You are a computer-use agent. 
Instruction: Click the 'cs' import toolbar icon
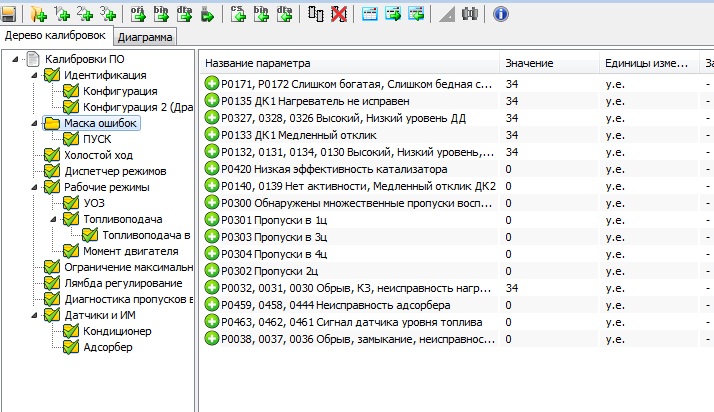click(x=238, y=14)
